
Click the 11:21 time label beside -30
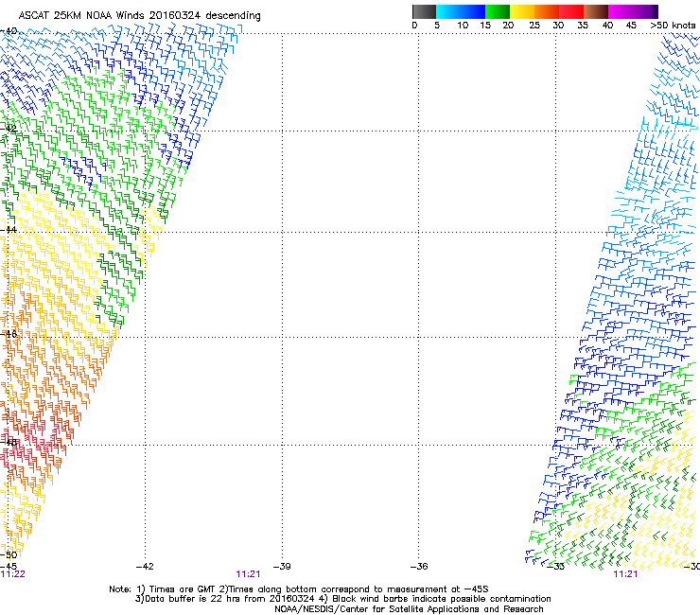[x=626, y=574]
